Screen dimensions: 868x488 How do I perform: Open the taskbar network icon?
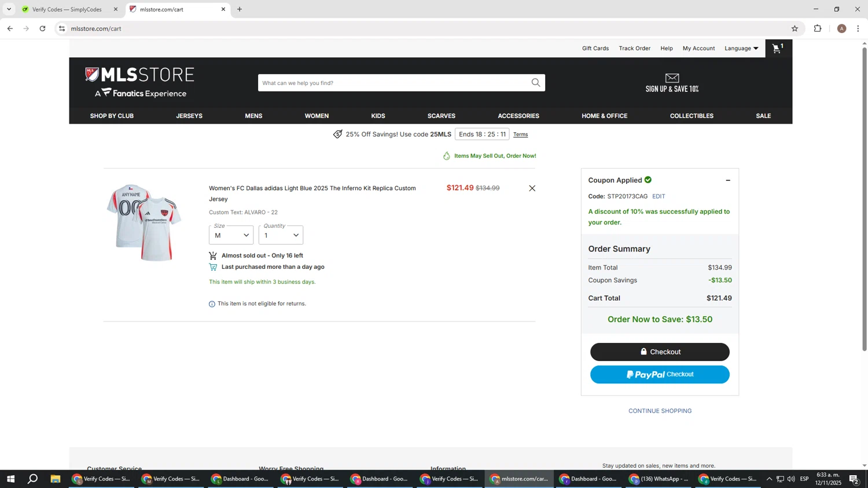pyautogui.click(x=780, y=479)
